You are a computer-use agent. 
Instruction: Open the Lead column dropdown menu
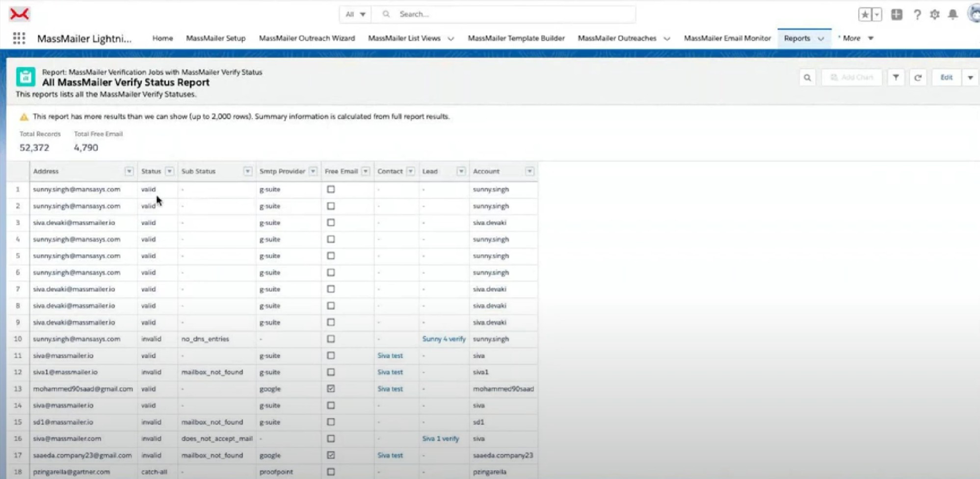(461, 171)
